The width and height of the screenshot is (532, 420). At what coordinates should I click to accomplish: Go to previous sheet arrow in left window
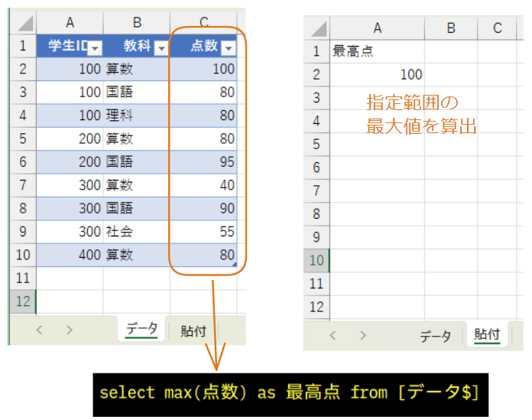click(39, 330)
